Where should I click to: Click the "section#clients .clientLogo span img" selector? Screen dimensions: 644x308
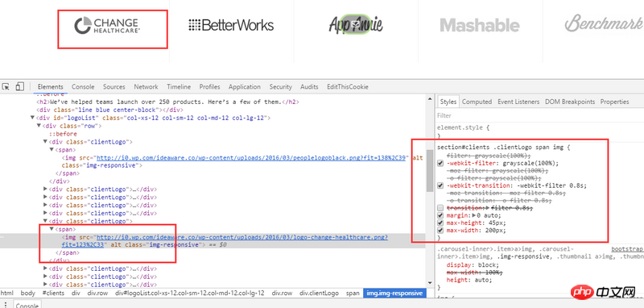click(501, 147)
